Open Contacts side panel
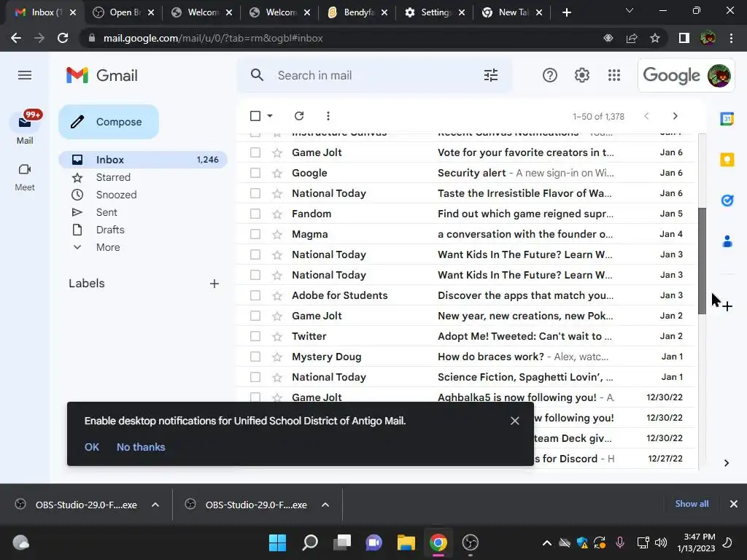Screen dimensions: 747x560 (727, 241)
